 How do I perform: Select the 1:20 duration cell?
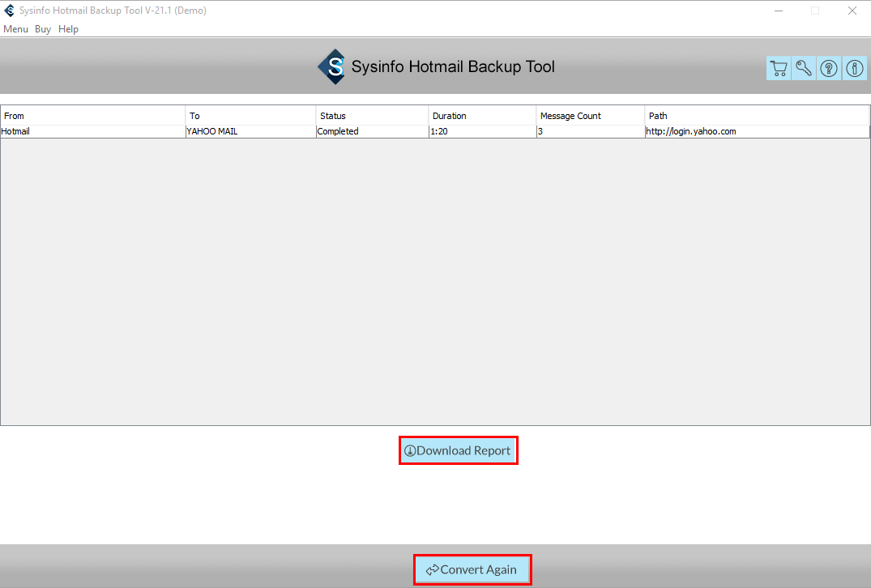point(482,131)
